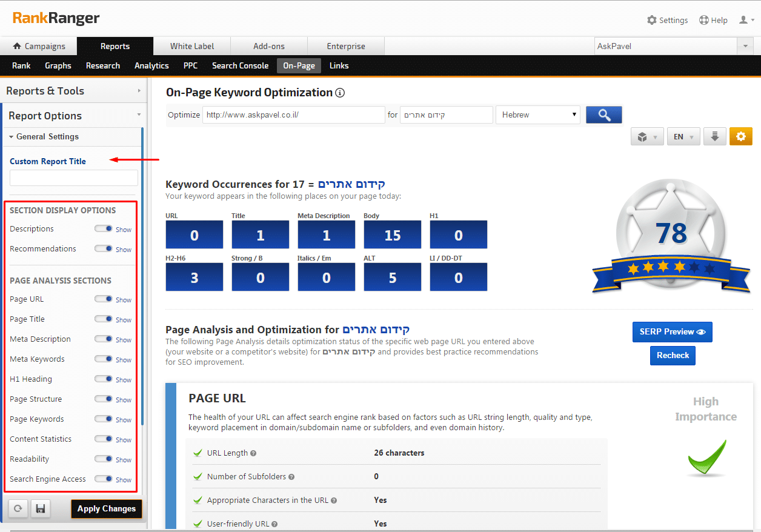Click the keyword input field after 'for'
This screenshot has height=532, width=761.
pyautogui.click(x=447, y=115)
